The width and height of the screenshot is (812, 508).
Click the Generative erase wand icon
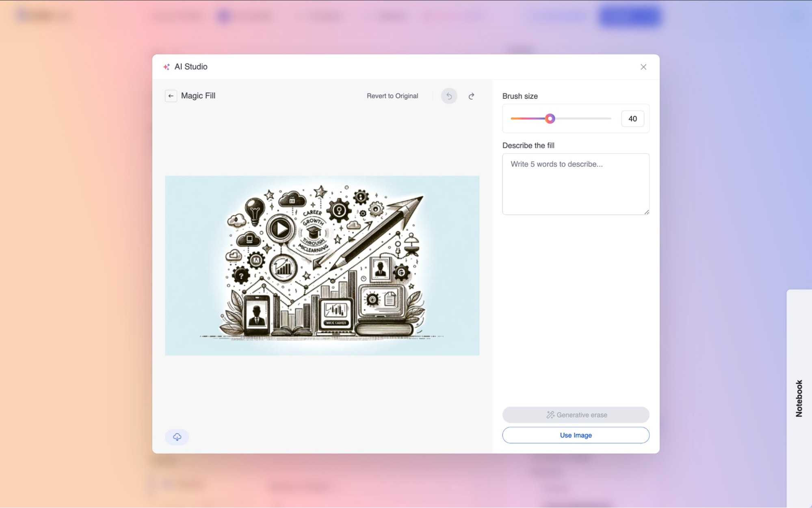pos(549,415)
